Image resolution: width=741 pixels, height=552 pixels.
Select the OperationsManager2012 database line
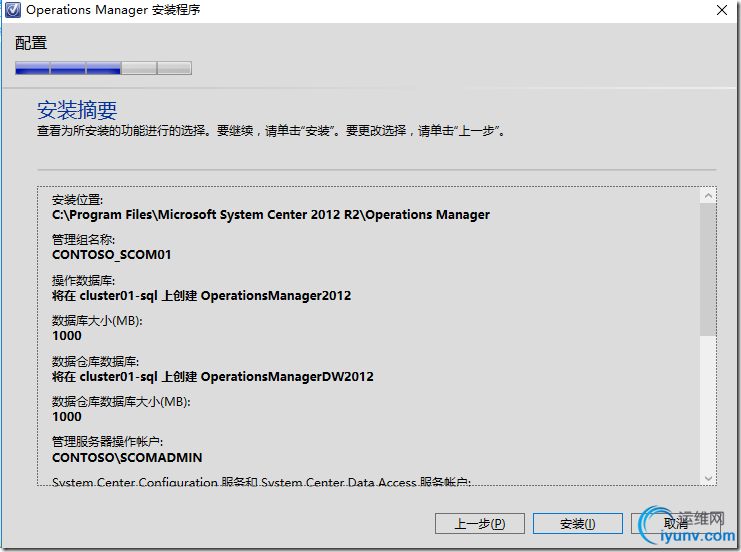pyautogui.click(x=201, y=296)
